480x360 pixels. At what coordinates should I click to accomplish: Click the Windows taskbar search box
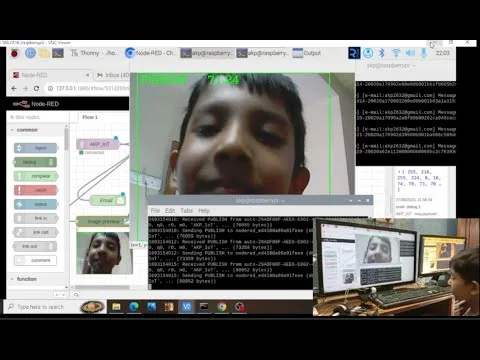(55, 307)
